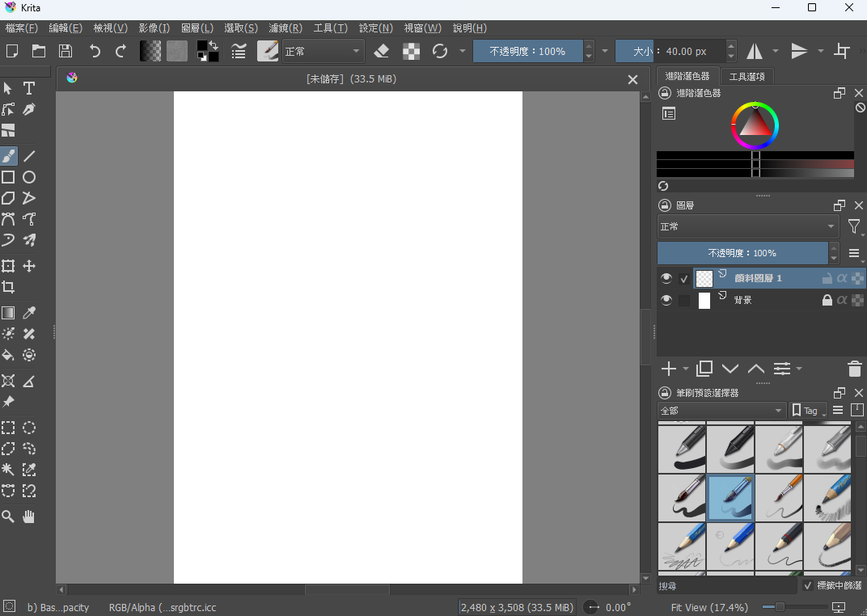Open the 濾鏡(R) menu
The width and height of the screenshot is (867, 616).
[285, 28]
